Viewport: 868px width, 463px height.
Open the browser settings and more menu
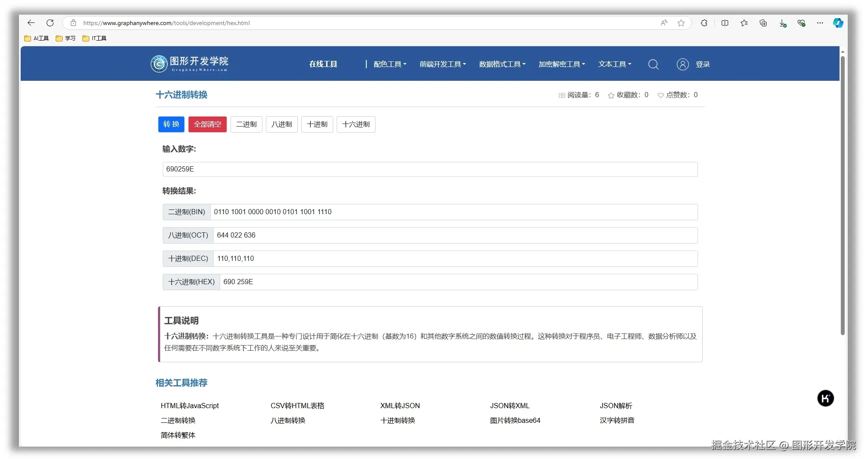pos(820,23)
